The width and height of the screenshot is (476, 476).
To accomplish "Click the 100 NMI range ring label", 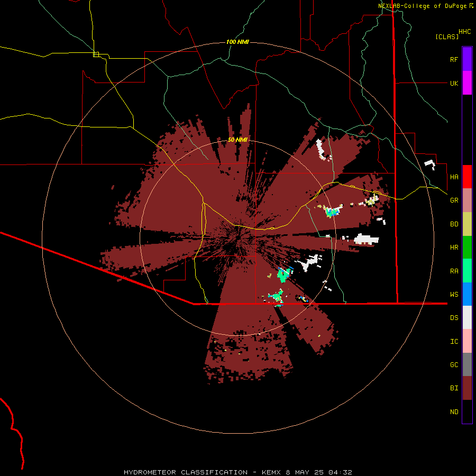I will [x=237, y=42].
